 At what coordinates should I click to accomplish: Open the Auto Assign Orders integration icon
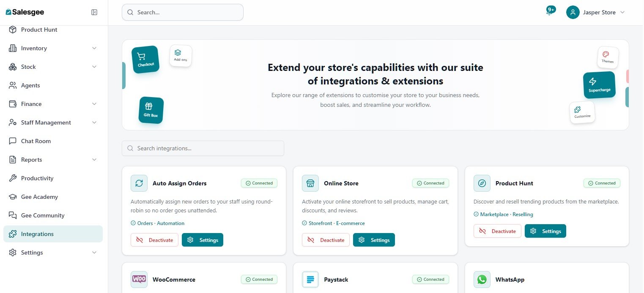pos(139,183)
